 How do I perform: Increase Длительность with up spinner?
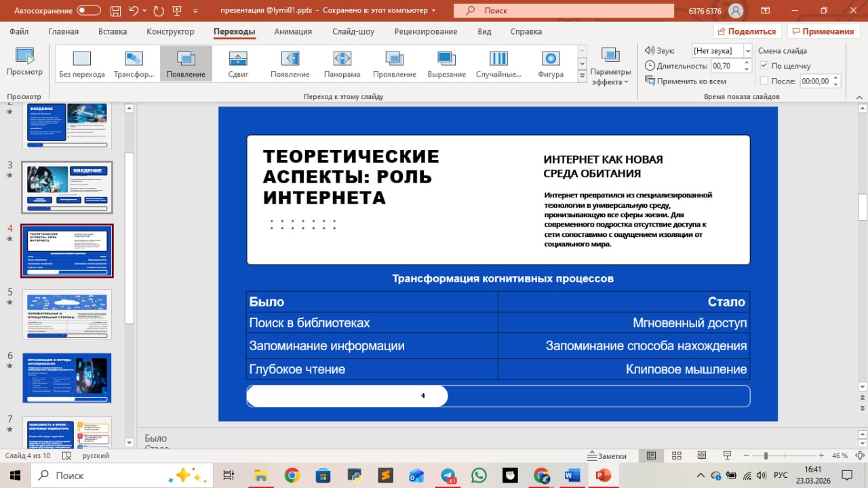click(747, 62)
